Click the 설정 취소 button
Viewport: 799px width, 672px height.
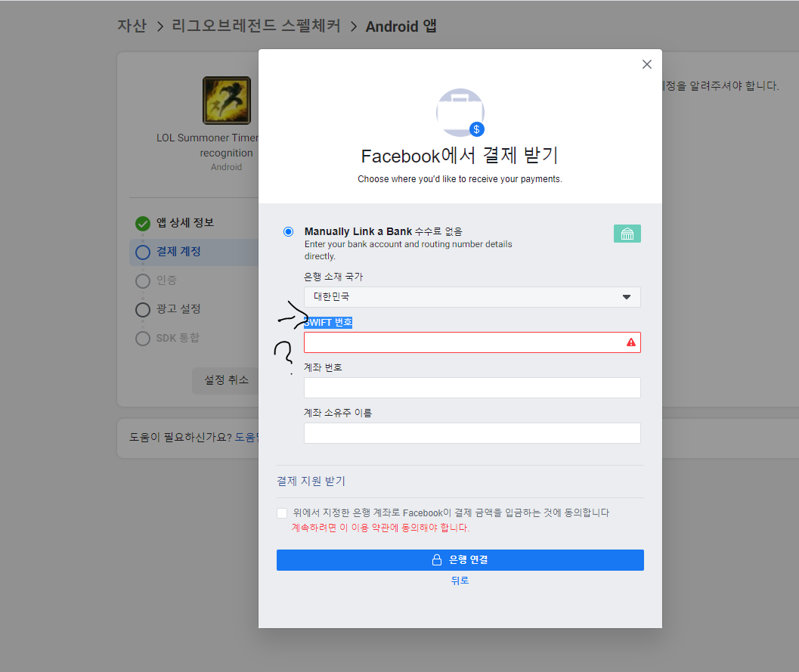pyautogui.click(x=226, y=380)
